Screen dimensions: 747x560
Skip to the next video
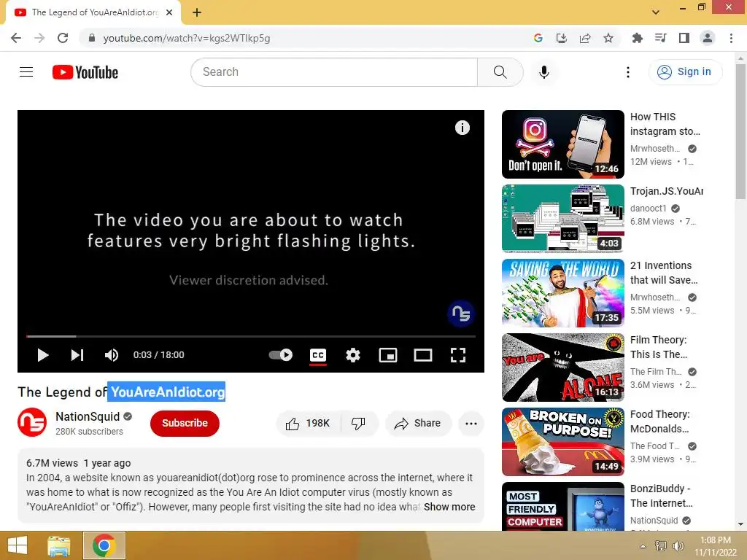click(77, 355)
